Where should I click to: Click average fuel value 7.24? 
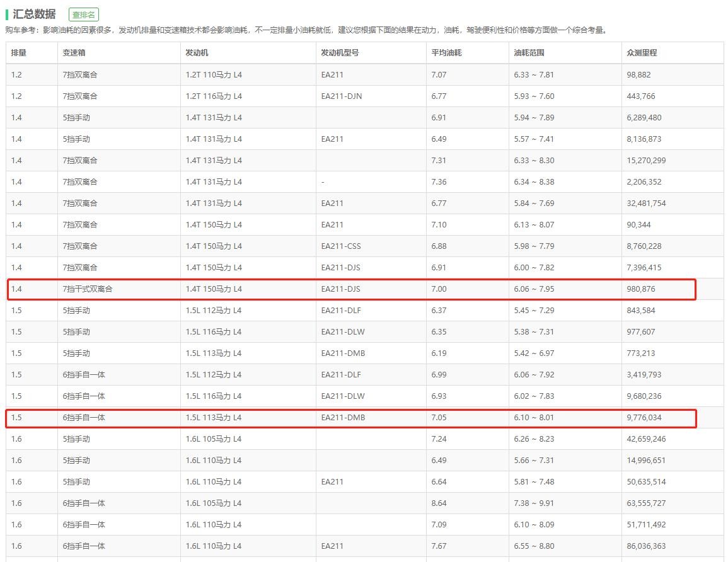click(439, 439)
